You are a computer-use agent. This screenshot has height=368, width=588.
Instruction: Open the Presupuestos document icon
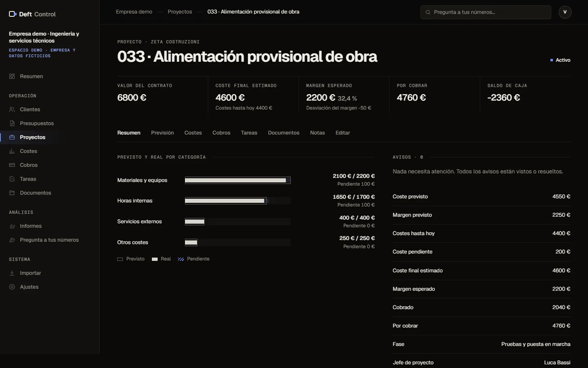(12, 123)
